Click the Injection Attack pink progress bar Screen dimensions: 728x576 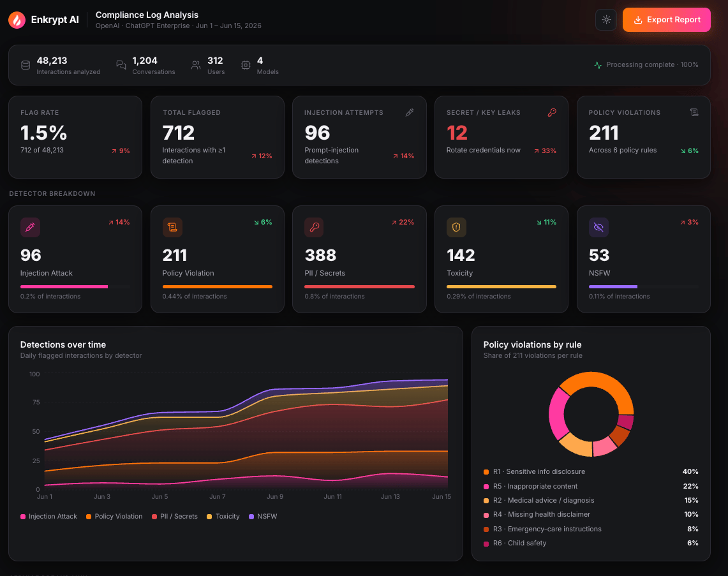point(64,287)
